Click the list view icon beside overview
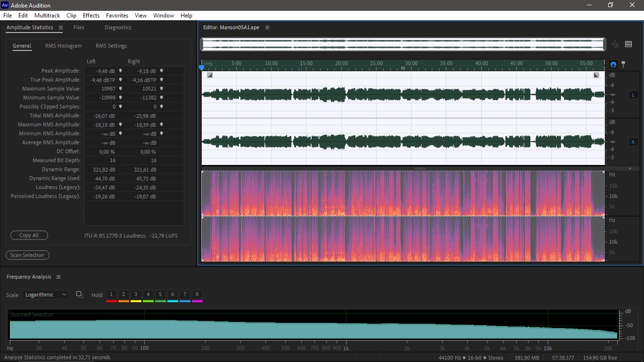Screen dimensions: 644x362 click(628, 44)
